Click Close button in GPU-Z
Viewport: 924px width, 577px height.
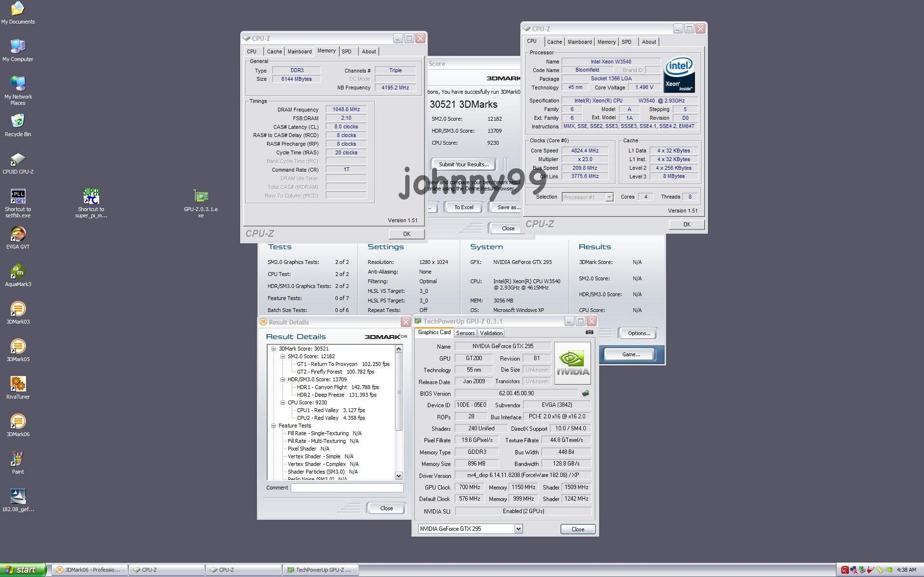578,529
